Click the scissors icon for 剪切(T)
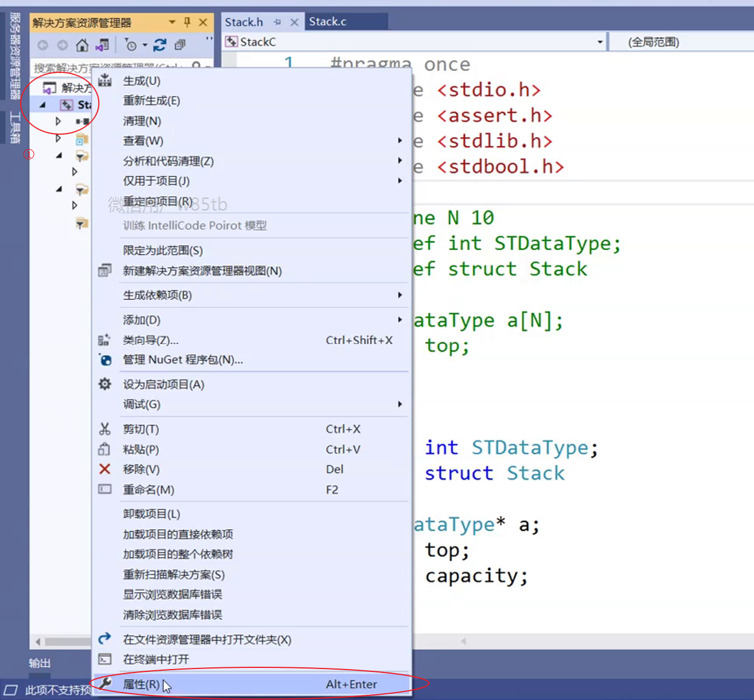754x700 pixels. tap(105, 429)
